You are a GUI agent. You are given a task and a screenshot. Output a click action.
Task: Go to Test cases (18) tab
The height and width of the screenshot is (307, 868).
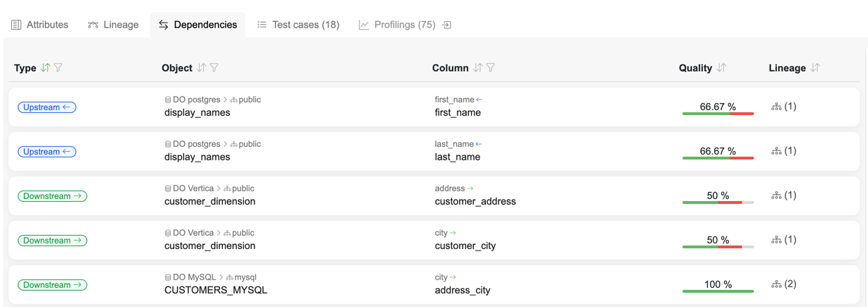tap(298, 25)
